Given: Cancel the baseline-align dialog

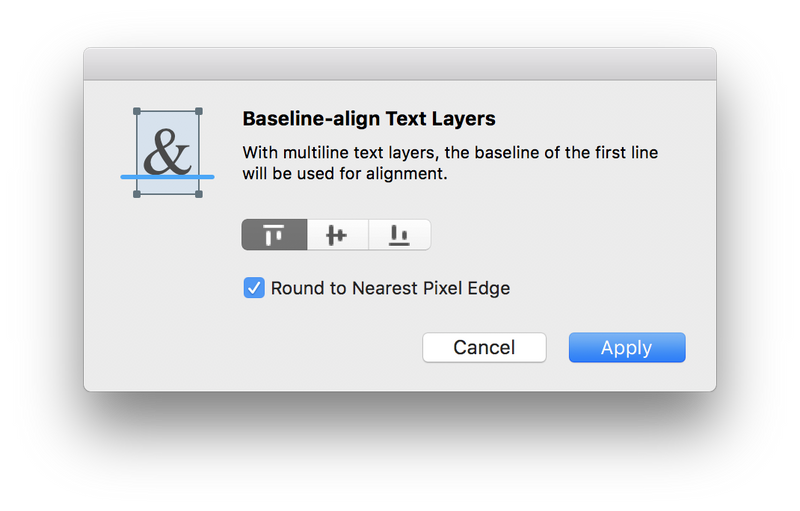Looking at the screenshot, I should [x=484, y=348].
